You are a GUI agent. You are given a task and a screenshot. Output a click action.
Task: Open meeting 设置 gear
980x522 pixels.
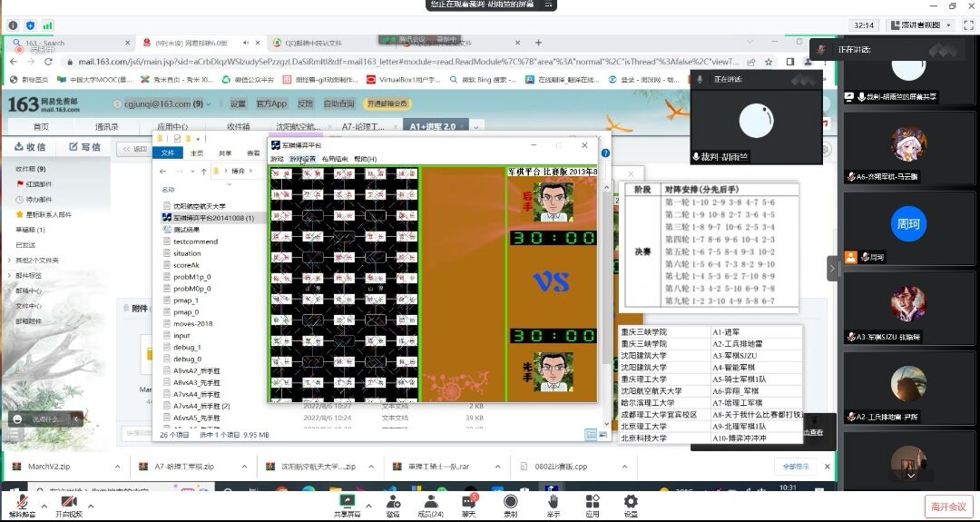click(631, 505)
